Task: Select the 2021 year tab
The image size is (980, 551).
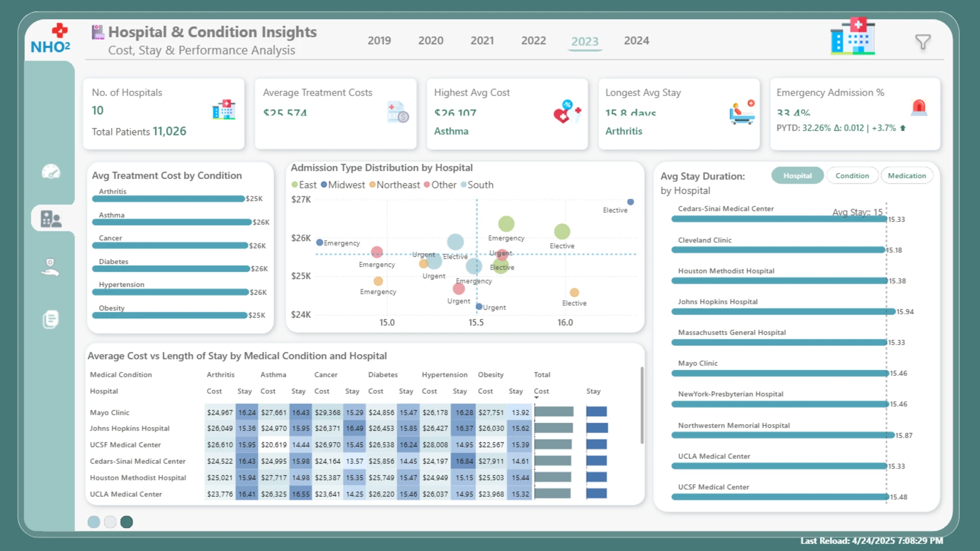Action: coord(482,41)
